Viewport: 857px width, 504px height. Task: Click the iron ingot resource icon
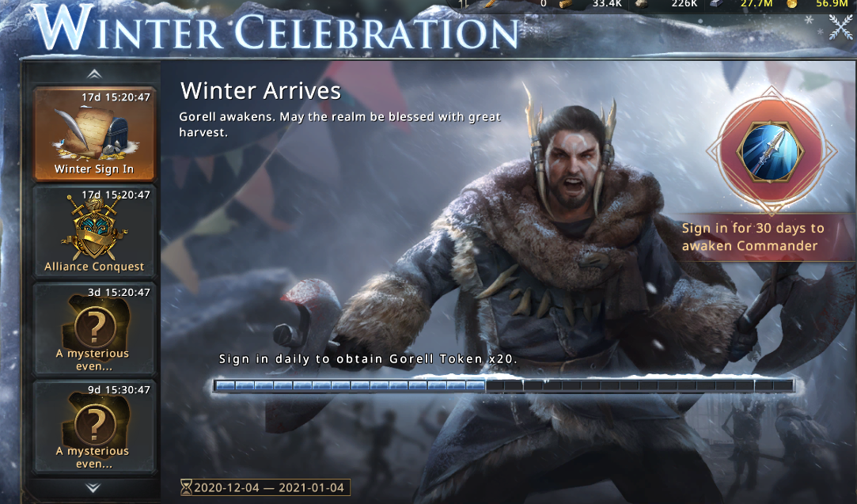pyautogui.click(x=716, y=4)
